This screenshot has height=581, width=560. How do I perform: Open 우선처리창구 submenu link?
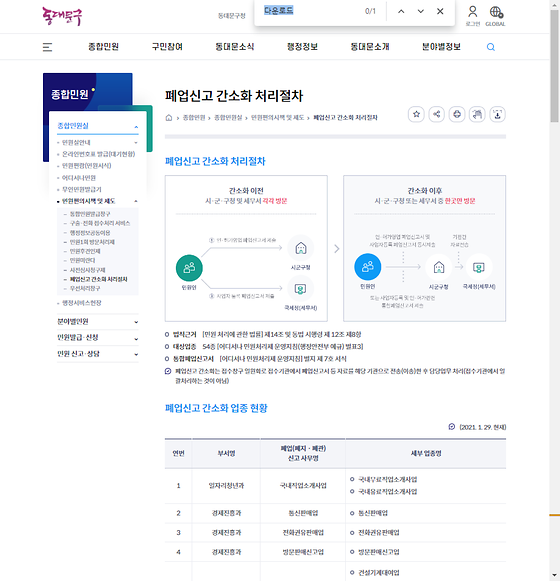(x=85, y=288)
